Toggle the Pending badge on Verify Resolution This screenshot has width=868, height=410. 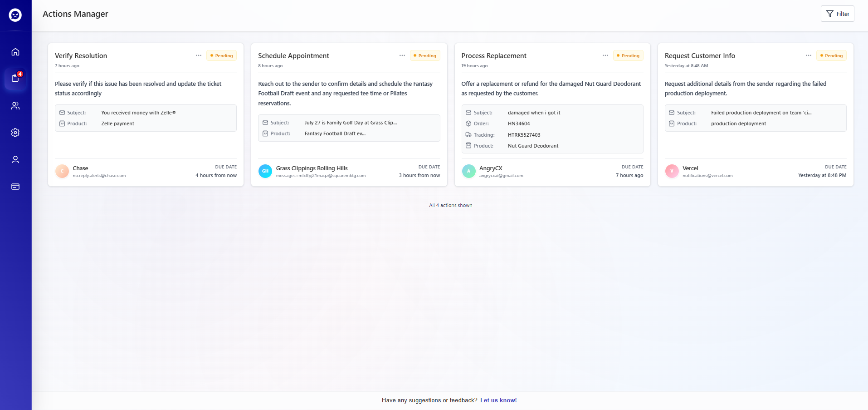pos(221,55)
